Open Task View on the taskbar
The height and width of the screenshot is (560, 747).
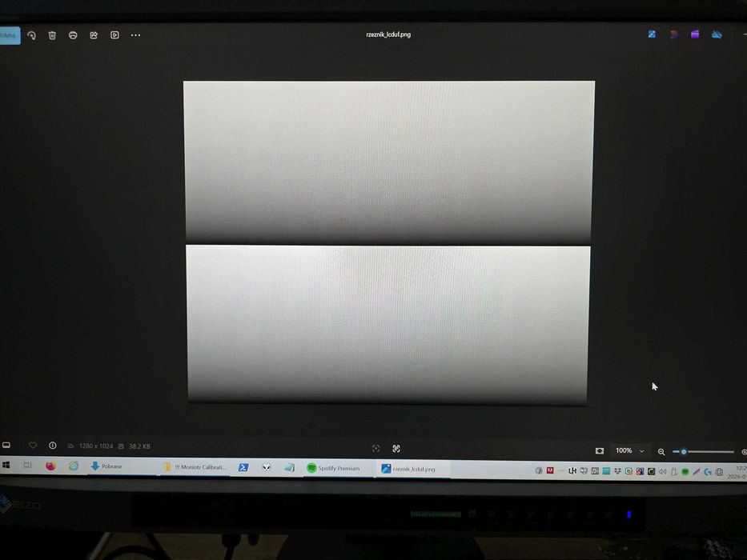pyautogui.click(x=27, y=466)
